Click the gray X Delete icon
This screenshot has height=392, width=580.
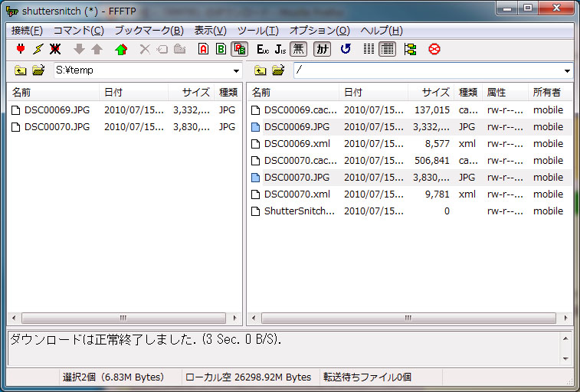(145, 49)
